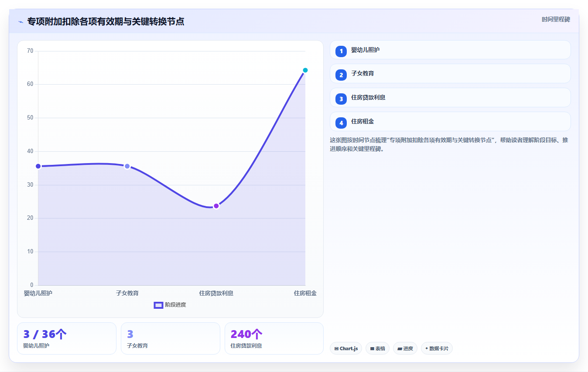This screenshot has width=588, height=372.
Task: Open the 婴幼儿照护 list item
Action: pos(450,50)
